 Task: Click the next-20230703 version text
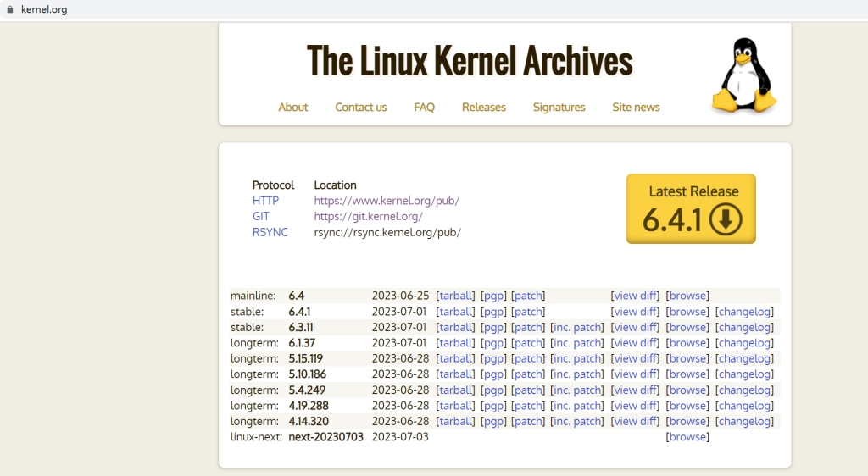(x=326, y=437)
